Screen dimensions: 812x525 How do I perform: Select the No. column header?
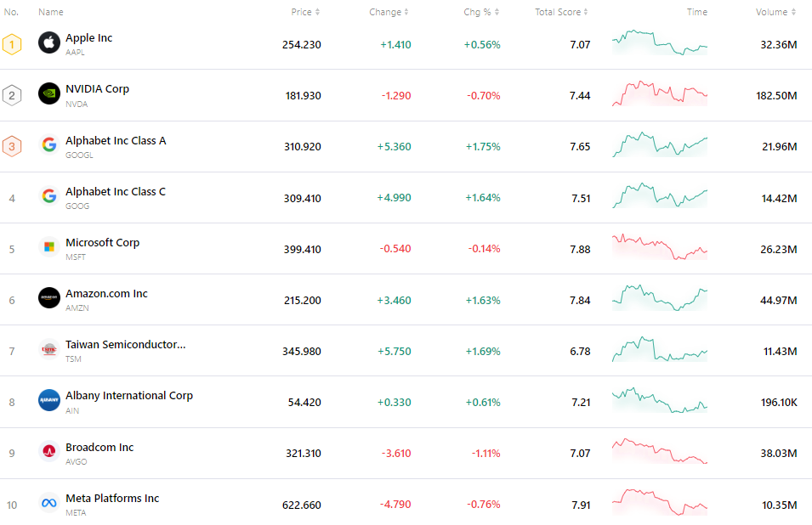pos(11,12)
